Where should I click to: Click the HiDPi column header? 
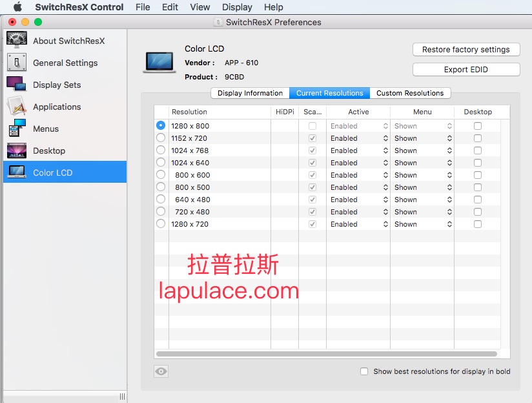[x=285, y=112]
